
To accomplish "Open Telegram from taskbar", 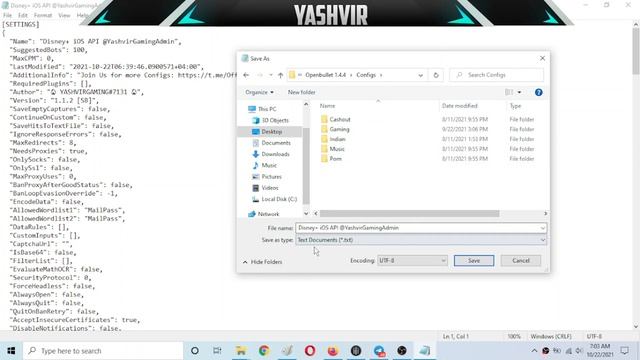I will 379,351.
